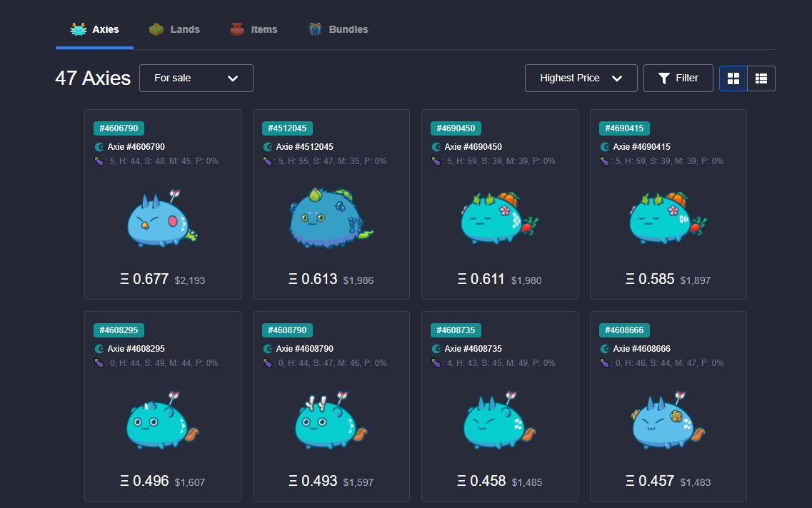Image resolution: width=812 pixels, height=508 pixels.
Task: Click the #4608790 ID badge
Action: [x=287, y=330]
